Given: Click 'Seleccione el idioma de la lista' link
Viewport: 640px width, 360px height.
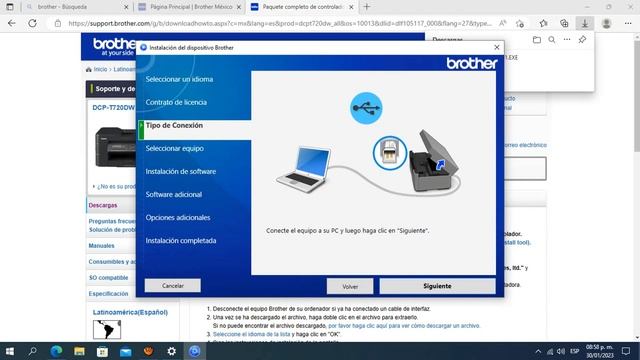Looking at the screenshot, I should point(251,334).
